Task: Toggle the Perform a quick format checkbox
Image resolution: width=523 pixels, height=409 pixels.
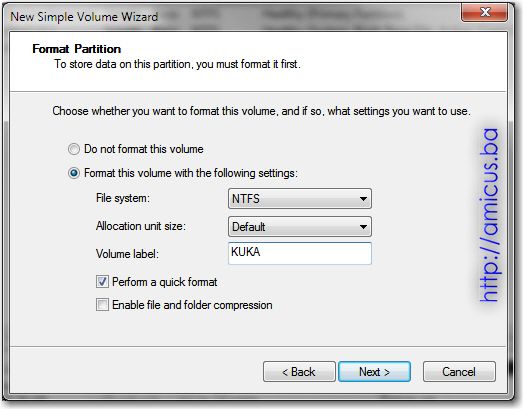Action: [102, 282]
